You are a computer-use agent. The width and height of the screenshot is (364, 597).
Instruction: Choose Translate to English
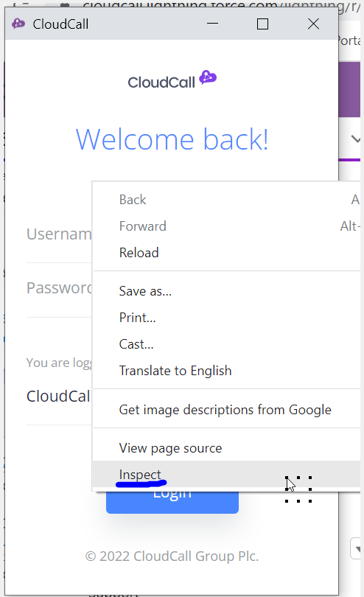[x=226, y=371]
